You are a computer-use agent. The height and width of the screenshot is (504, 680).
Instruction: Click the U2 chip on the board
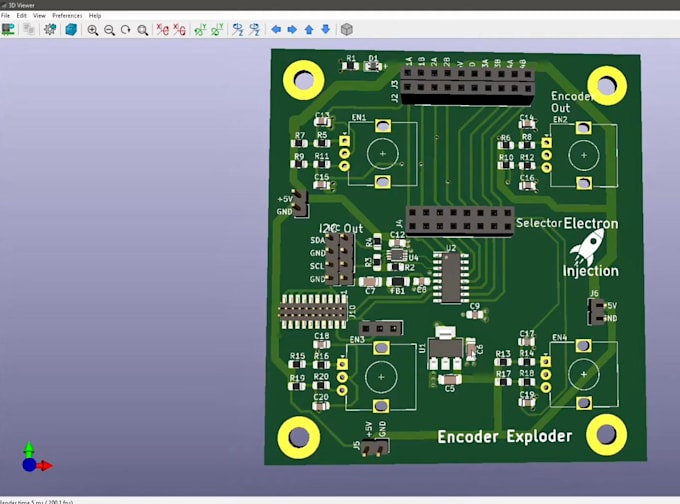point(451,278)
